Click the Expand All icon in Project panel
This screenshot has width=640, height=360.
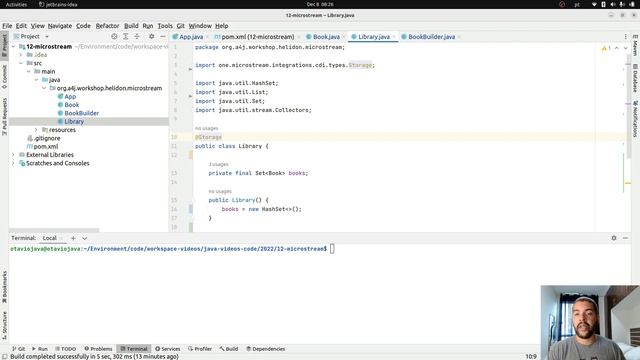coord(126,36)
